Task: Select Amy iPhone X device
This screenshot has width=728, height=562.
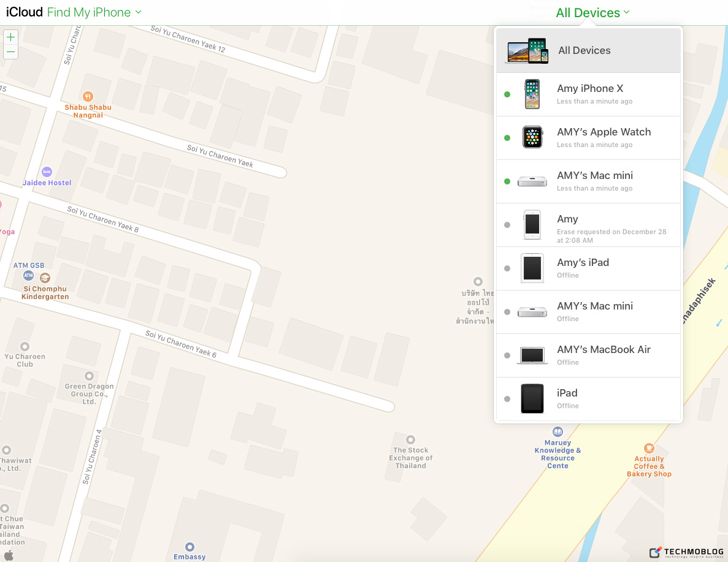Action: coord(588,94)
